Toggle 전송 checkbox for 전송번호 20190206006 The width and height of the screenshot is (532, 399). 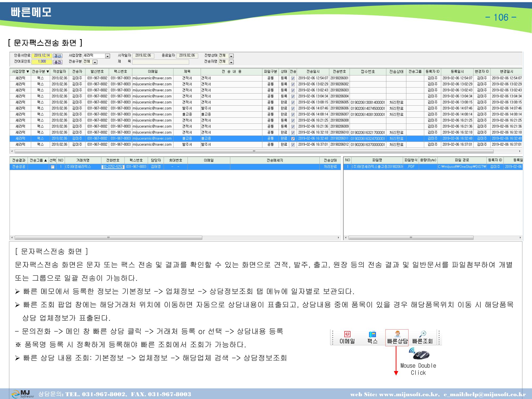tap(293, 109)
